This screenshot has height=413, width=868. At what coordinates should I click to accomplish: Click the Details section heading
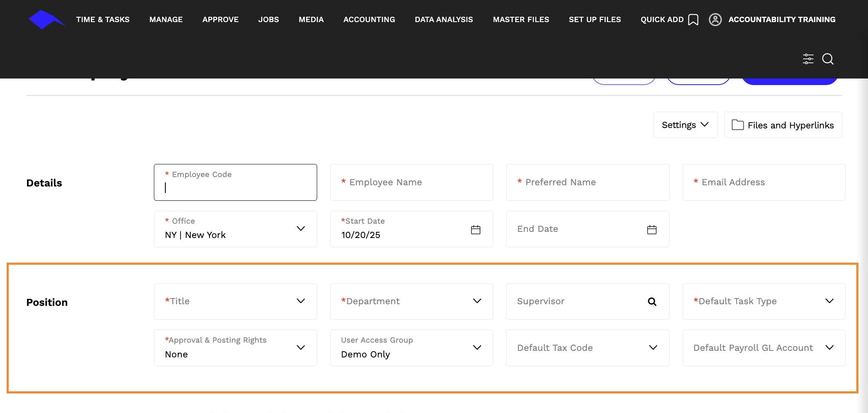pos(44,183)
